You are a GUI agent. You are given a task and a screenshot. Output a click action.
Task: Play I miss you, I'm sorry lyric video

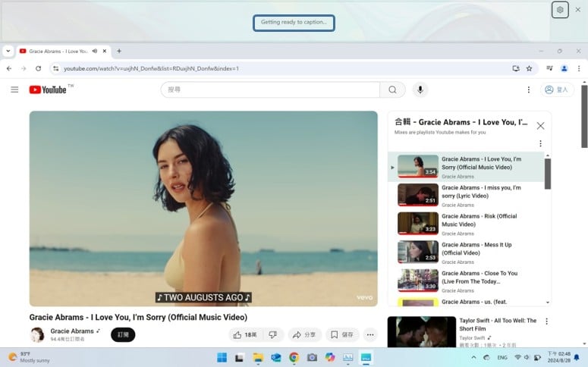466,196
